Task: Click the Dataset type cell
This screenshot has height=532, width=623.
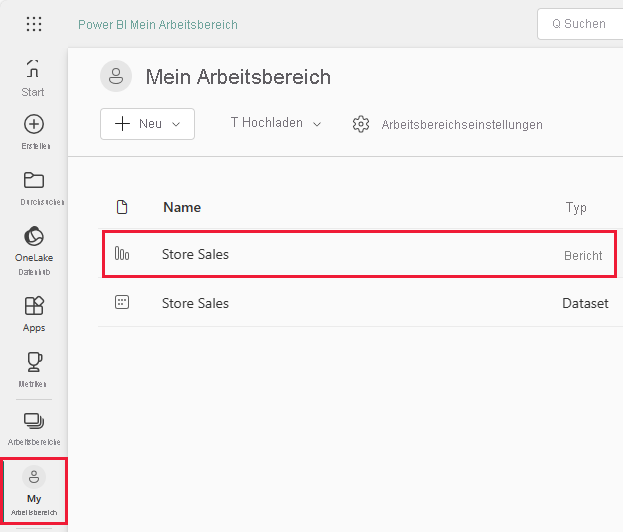Action: 585,304
